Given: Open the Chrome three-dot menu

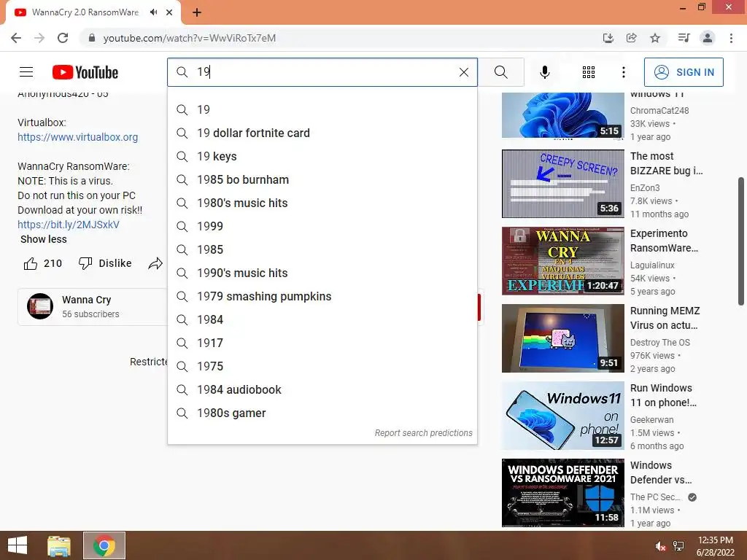Looking at the screenshot, I should pos(731,38).
